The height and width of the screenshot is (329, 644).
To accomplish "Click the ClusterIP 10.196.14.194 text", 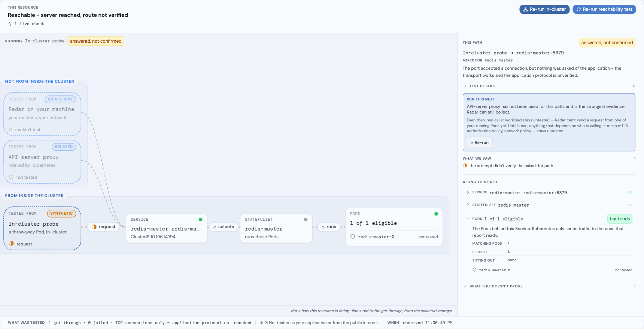I will 153,237.
